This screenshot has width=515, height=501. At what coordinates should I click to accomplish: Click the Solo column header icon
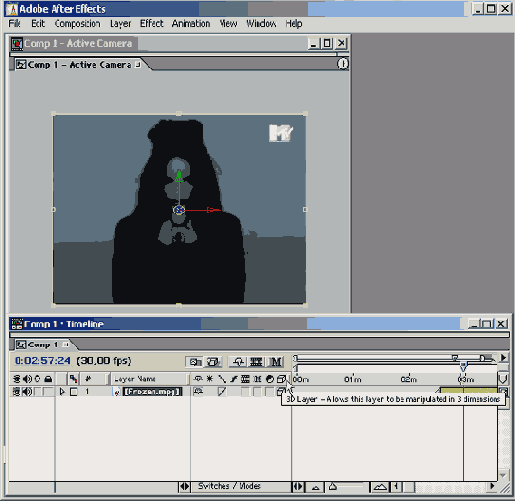(37, 379)
